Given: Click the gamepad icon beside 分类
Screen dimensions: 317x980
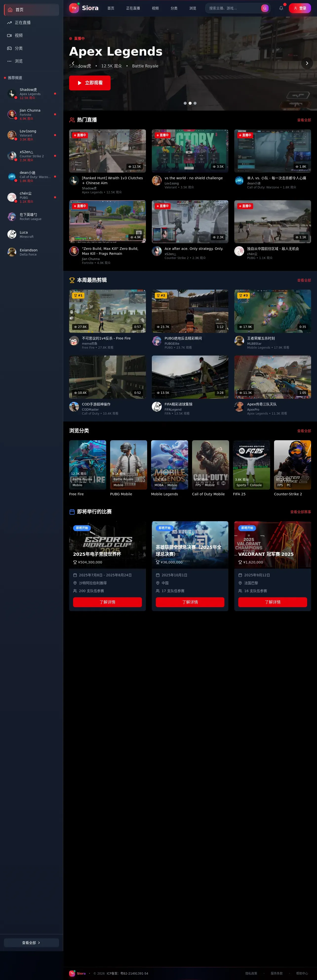Looking at the screenshot, I should [10, 48].
